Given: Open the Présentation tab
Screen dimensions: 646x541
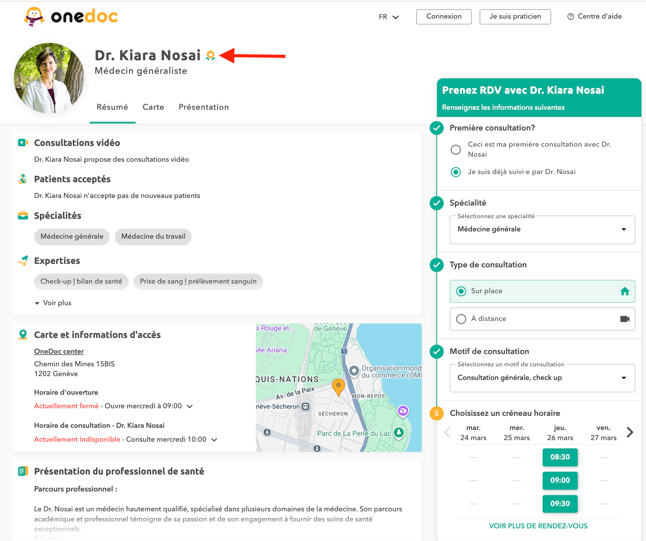Looking at the screenshot, I should 203,107.
